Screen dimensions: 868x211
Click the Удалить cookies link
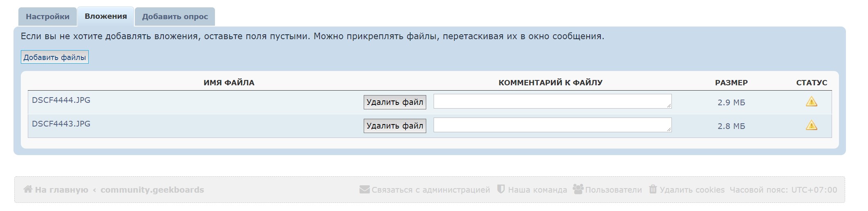coord(692,190)
